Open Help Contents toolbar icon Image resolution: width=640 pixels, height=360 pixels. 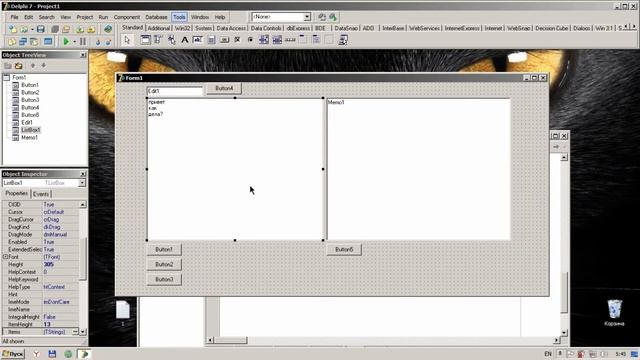click(x=108, y=29)
